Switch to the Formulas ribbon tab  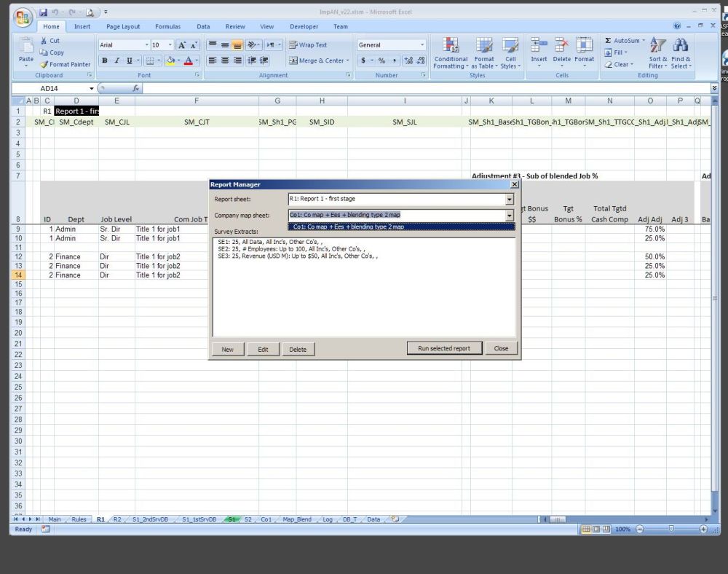click(x=167, y=27)
